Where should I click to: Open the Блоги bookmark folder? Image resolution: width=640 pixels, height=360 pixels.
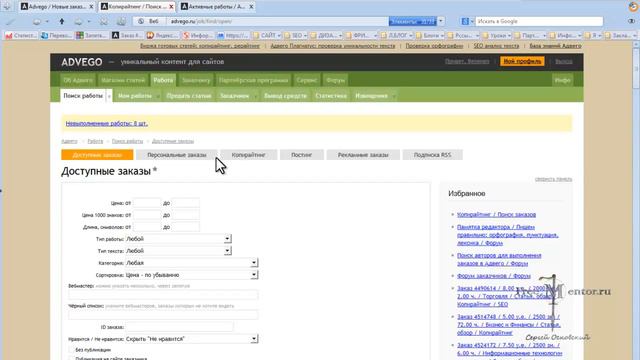pos(429,36)
